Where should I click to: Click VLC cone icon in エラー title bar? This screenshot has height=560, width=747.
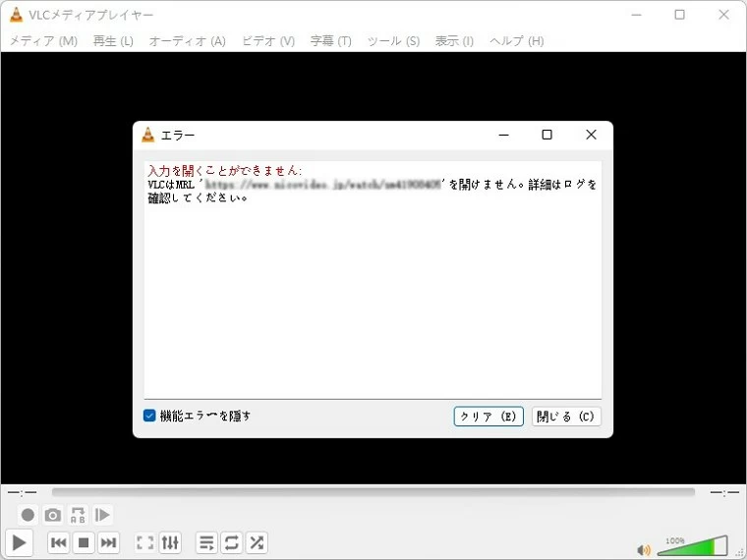click(x=148, y=136)
